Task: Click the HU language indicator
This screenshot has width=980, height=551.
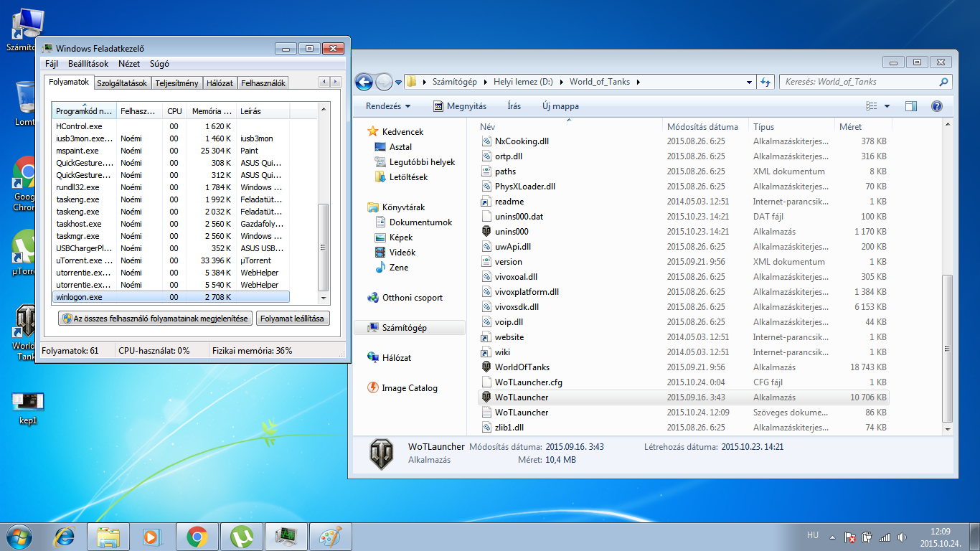Action: (x=813, y=535)
